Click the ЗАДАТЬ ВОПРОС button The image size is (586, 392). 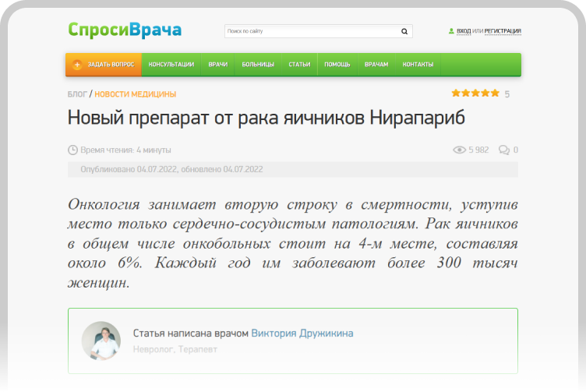pos(104,65)
